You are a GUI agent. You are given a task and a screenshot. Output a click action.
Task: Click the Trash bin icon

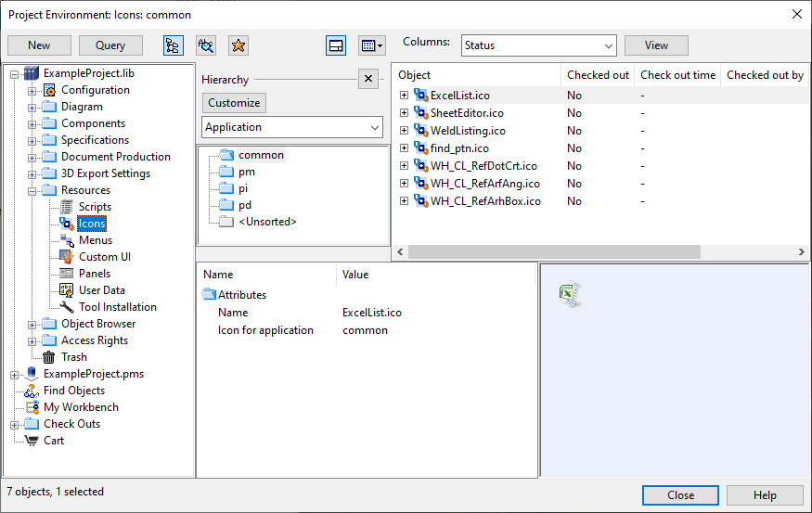[x=48, y=357]
